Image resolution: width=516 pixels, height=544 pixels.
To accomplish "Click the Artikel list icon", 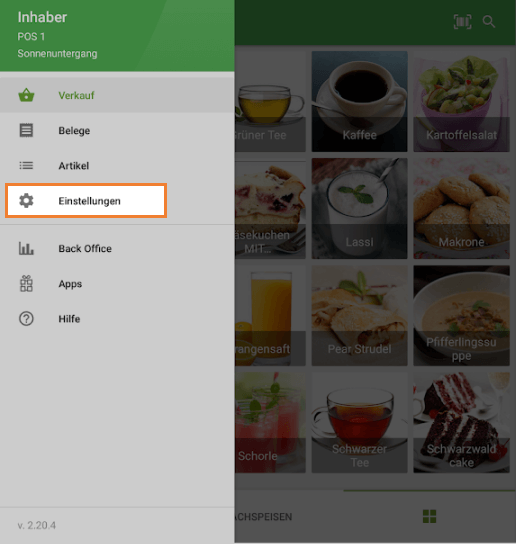I will click(x=26, y=165).
